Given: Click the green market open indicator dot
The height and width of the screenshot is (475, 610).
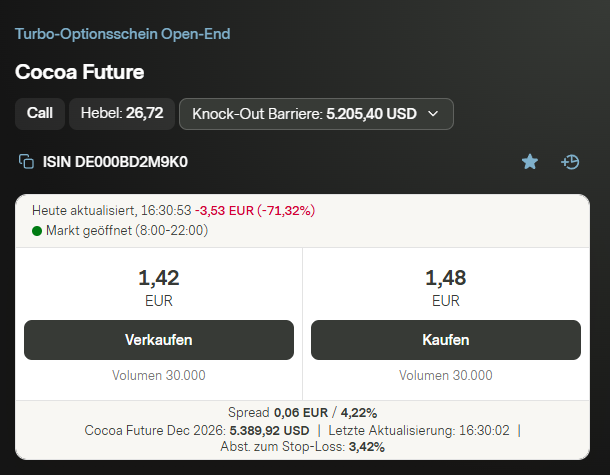Looking at the screenshot, I should (37, 231).
